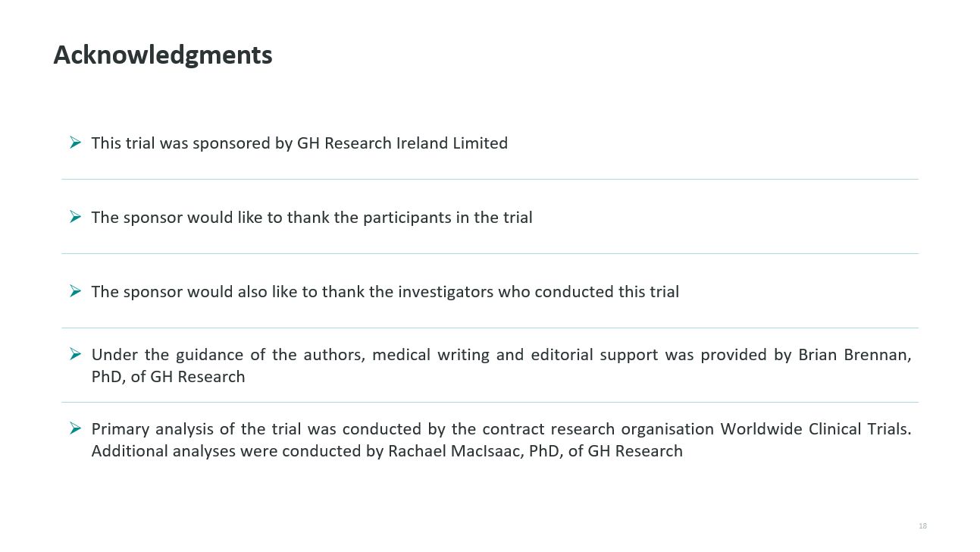This screenshot has height=552, width=980.
Task: Click 'Worldwide Clinical Trials' in the last bullet
Action: (x=814, y=429)
